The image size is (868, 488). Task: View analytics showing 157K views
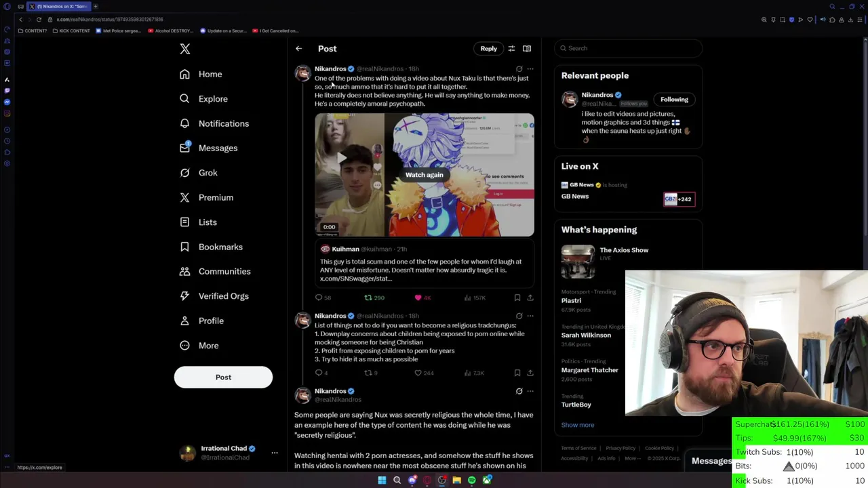[x=475, y=298]
